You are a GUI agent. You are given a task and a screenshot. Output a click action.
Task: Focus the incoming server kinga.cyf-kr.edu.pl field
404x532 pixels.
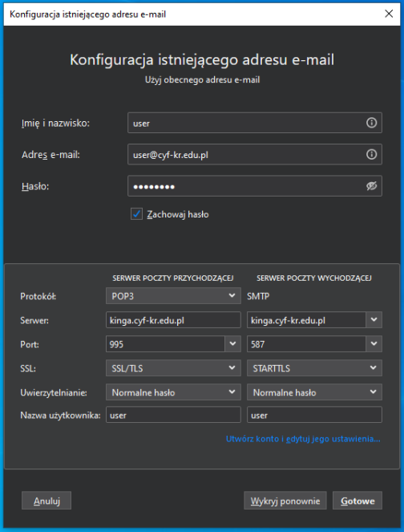pyautogui.click(x=173, y=320)
